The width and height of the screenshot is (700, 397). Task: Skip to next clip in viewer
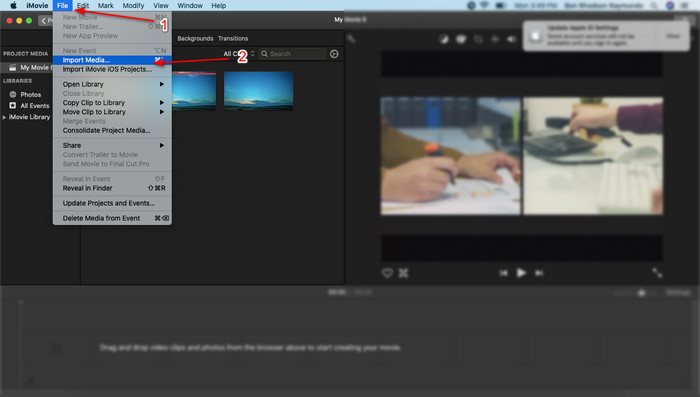[x=539, y=273]
